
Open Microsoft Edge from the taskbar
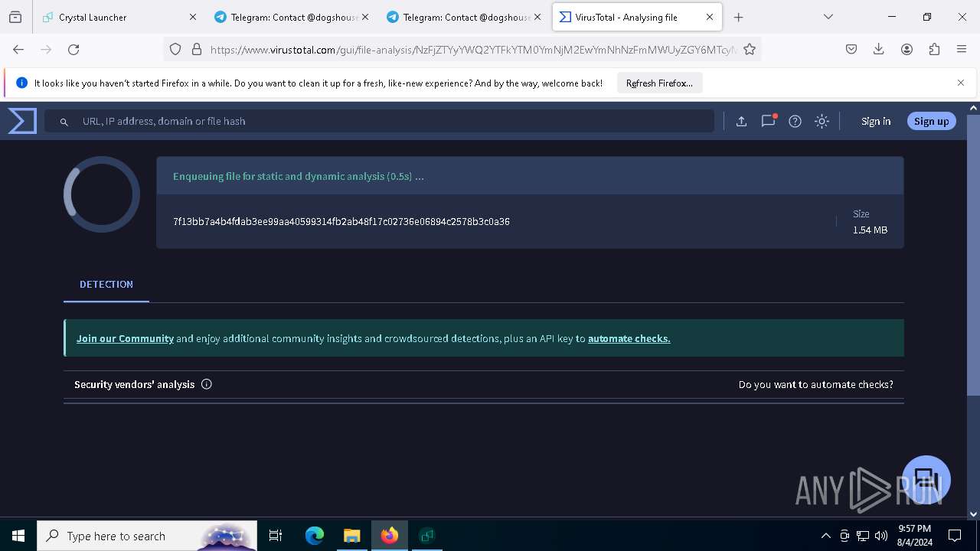(315, 536)
